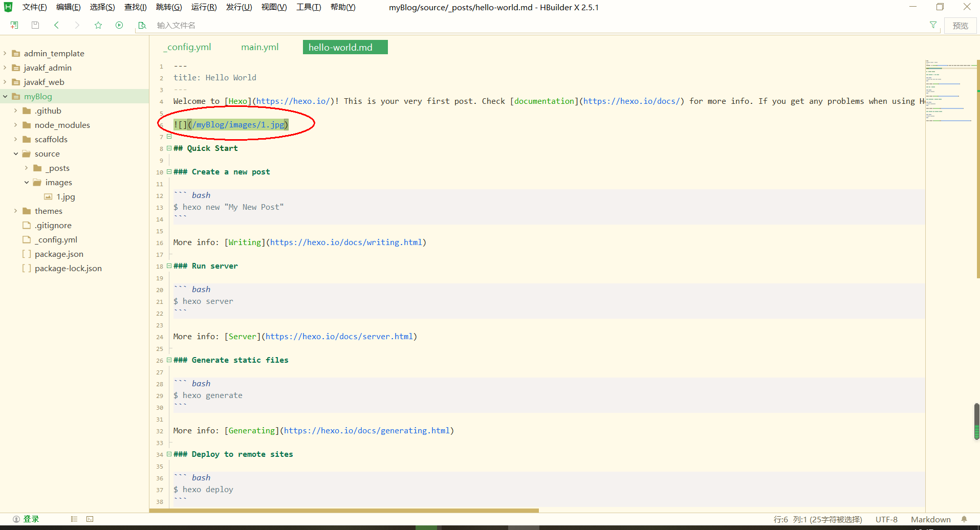Click the hexo.io/docs/generating.html link
980x530 pixels.
[367, 431]
